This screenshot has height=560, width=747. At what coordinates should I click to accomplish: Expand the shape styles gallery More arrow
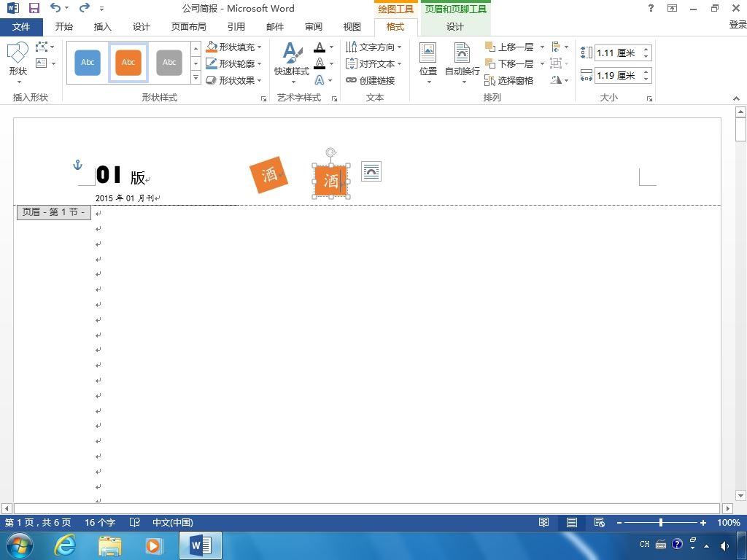point(196,77)
